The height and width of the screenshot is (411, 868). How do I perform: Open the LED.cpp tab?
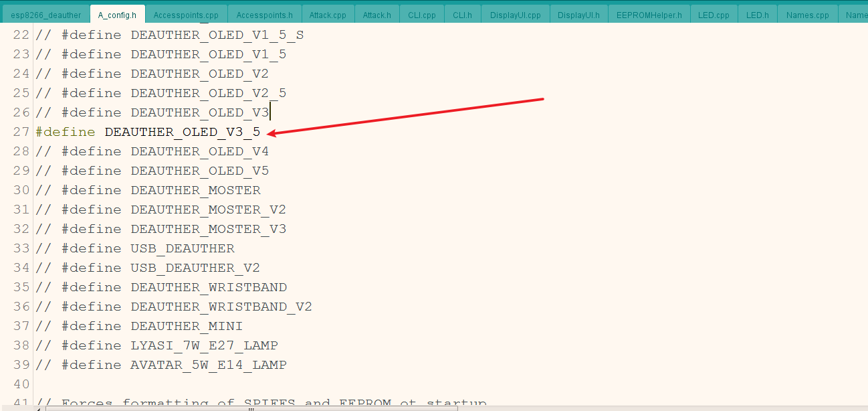click(713, 13)
